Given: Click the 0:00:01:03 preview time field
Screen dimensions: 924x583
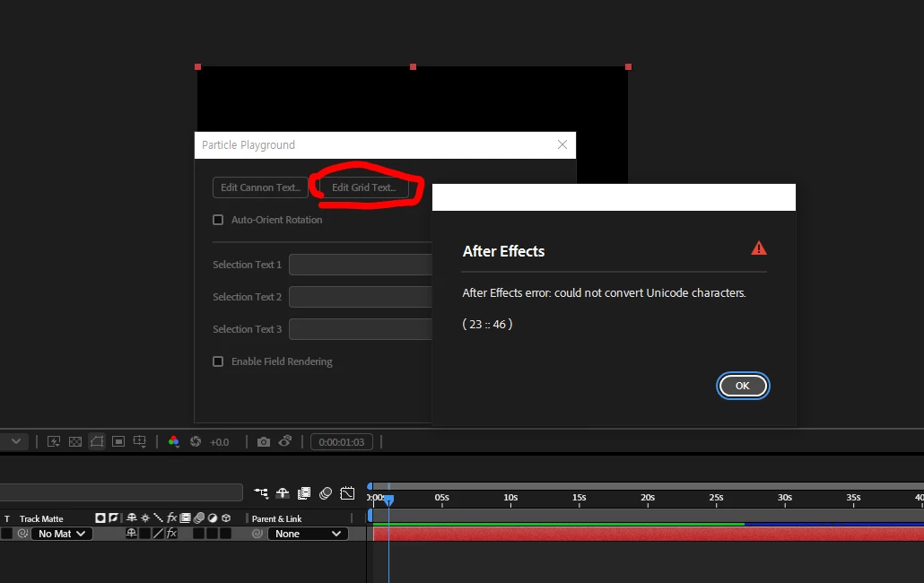Looking at the screenshot, I should point(342,442).
